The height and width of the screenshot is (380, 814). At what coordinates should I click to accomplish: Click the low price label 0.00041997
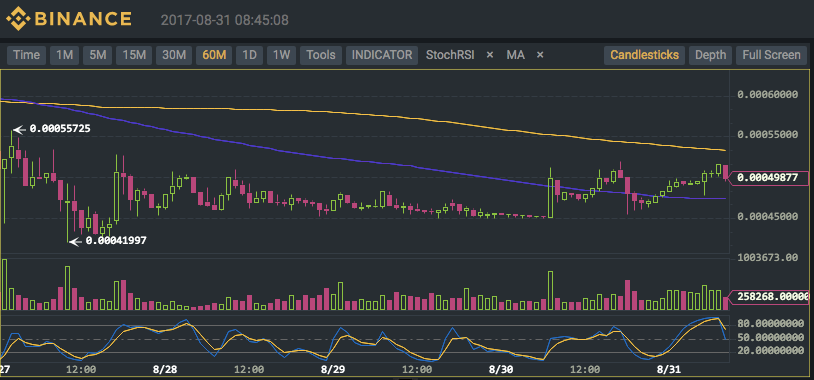(x=116, y=240)
